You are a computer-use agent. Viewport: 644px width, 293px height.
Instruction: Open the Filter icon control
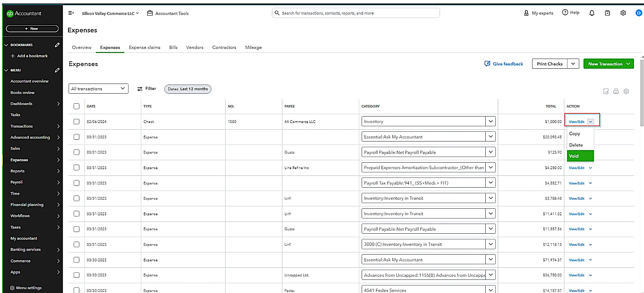(147, 89)
